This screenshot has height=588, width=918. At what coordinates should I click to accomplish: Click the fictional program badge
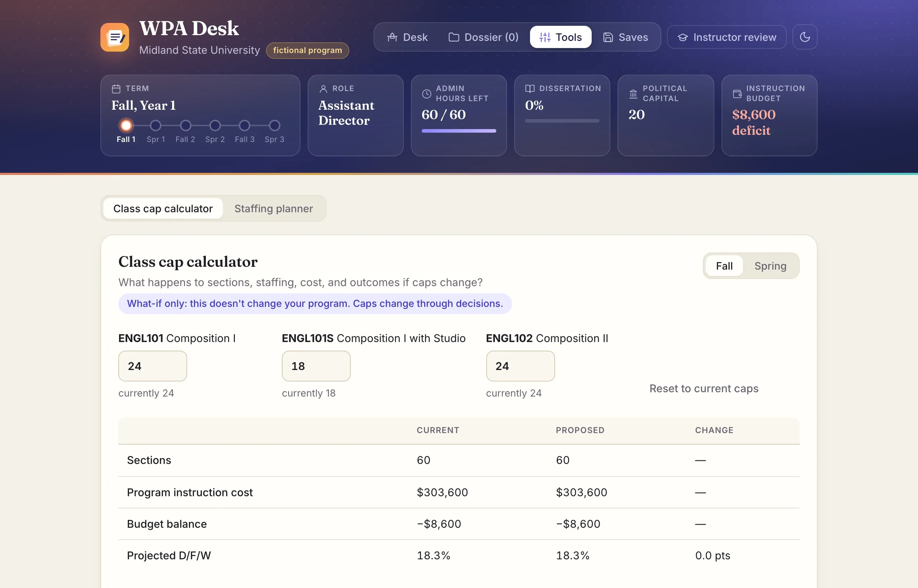coord(307,51)
